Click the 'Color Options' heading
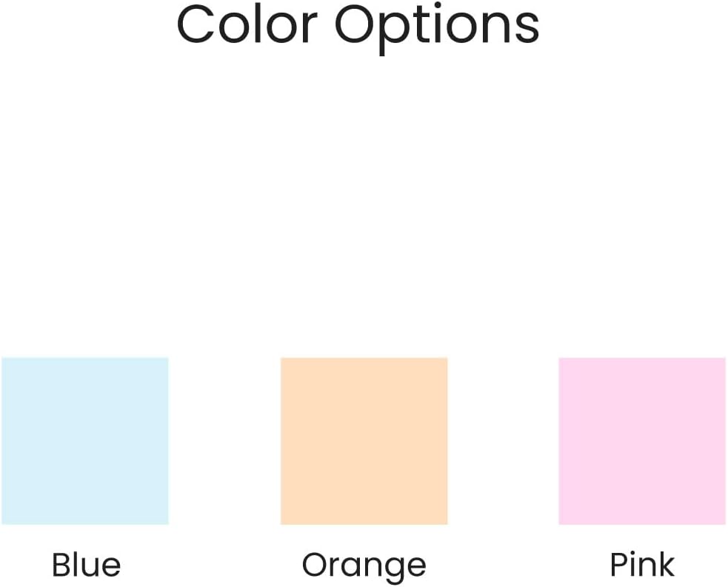 coord(358,27)
